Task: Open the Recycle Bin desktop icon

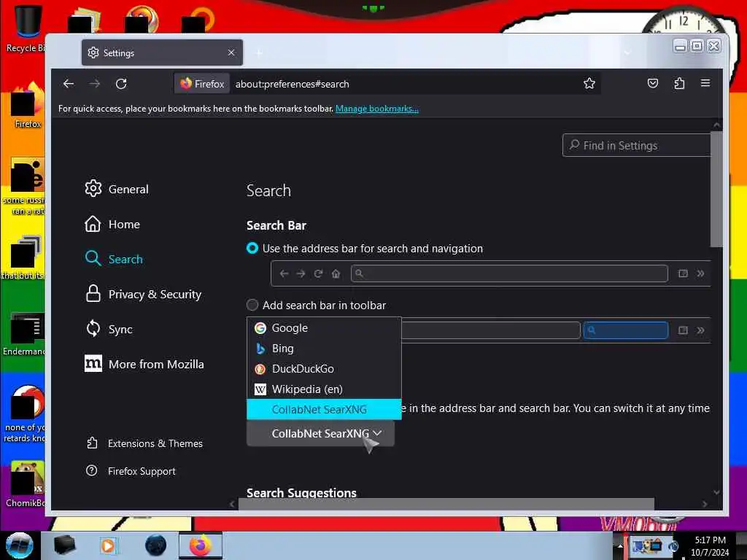Action: (26, 28)
